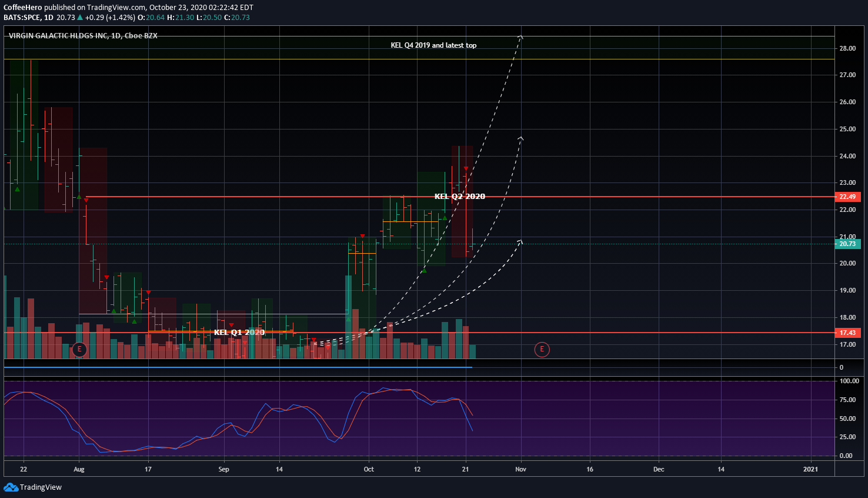Image resolution: width=868 pixels, height=498 pixels.
Task: Select the KEL Q2 2020 annotation text
Action: tap(460, 197)
